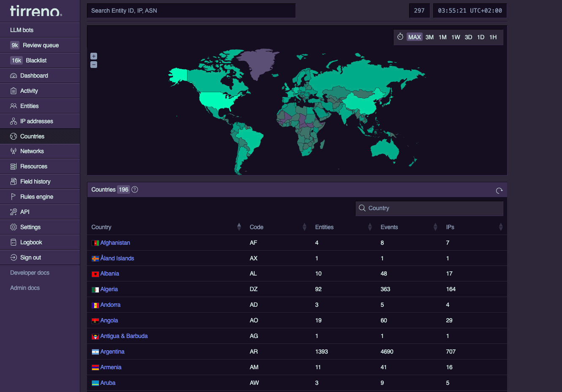Screen dimensions: 562x392
Task: Select the MAX time range
Action: pos(415,37)
